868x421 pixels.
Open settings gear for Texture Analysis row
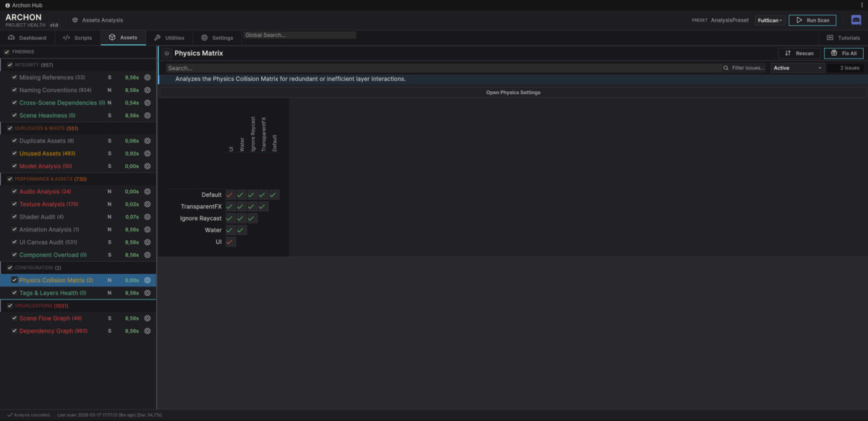click(147, 204)
